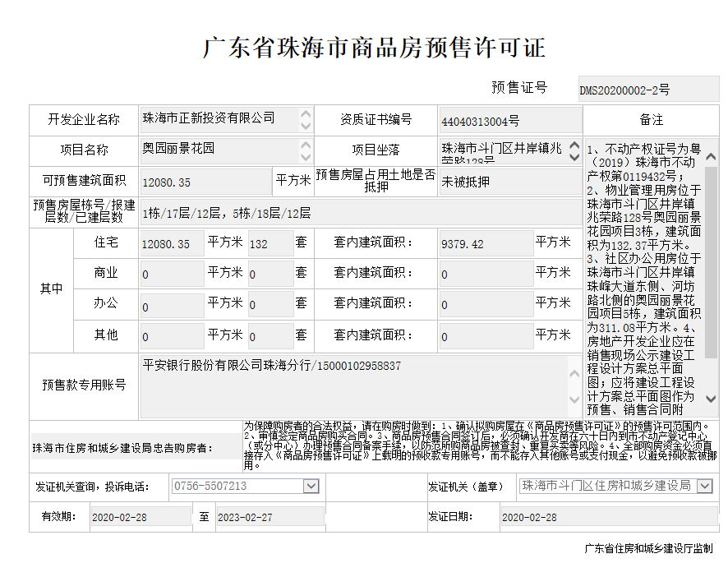The height and width of the screenshot is (563, 728).
Task: Select the 住宅 unit count field showing 132
Action: point(270,244)
